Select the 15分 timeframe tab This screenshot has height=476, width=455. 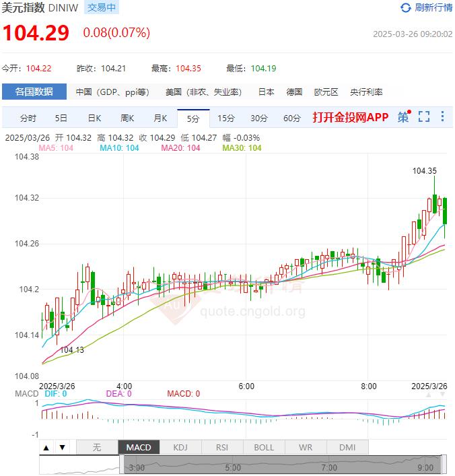click(226, 118)
